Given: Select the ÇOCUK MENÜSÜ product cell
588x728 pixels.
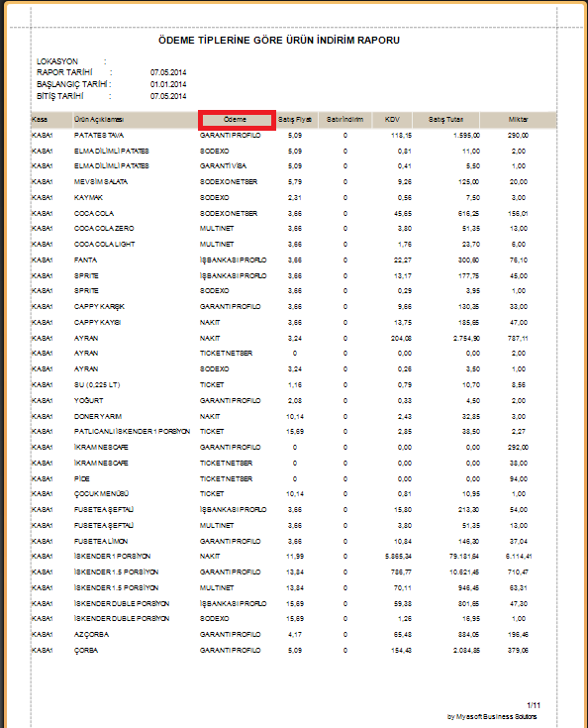Looking at the screenshot, I should coord(101,493).
